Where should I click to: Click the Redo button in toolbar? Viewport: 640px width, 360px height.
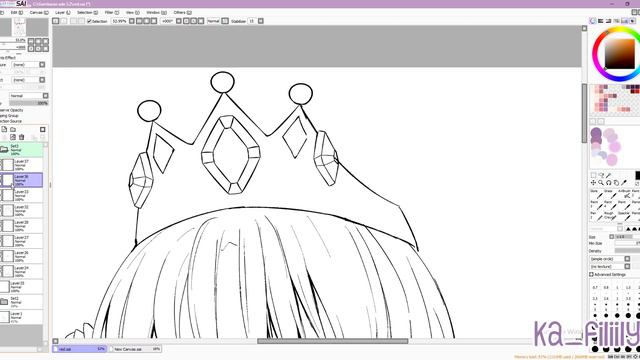64,21
